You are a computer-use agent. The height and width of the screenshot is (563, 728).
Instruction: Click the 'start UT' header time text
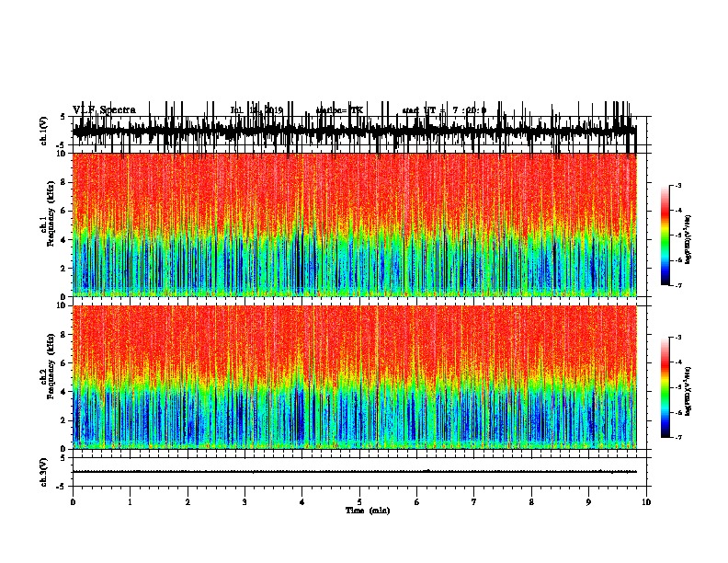point(444,110)
